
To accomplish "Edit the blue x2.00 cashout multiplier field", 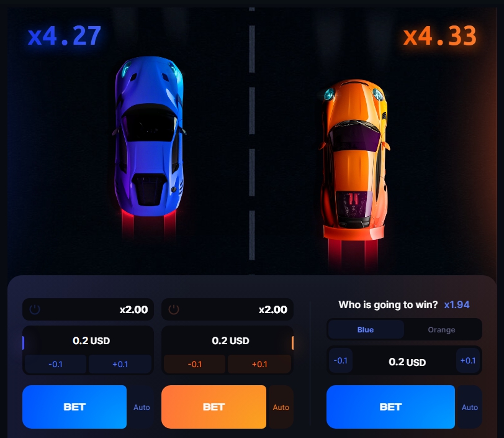I will point(88,309).
